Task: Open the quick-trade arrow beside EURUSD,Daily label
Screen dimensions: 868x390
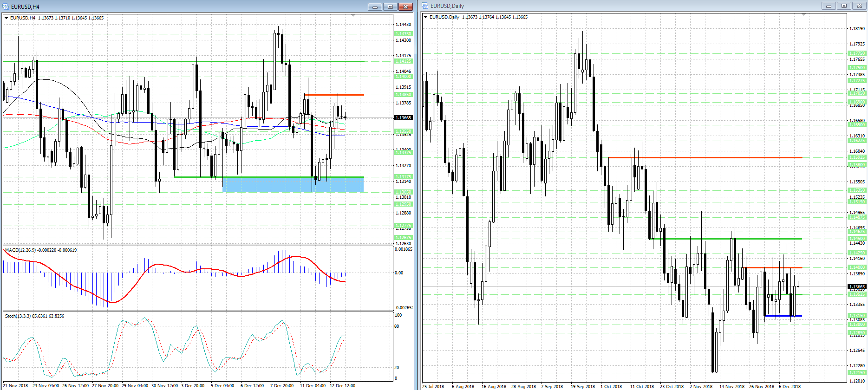Action: pos(426,17)
